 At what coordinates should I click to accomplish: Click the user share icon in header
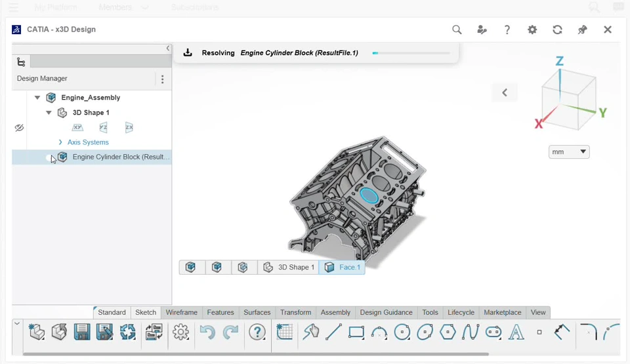pyautogui.click(x=482, y=30)
